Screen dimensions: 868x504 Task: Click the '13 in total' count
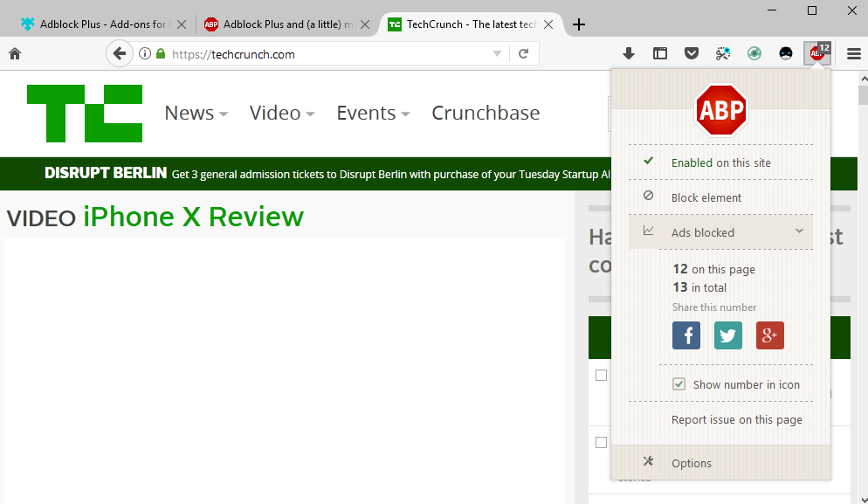[699, 287]
